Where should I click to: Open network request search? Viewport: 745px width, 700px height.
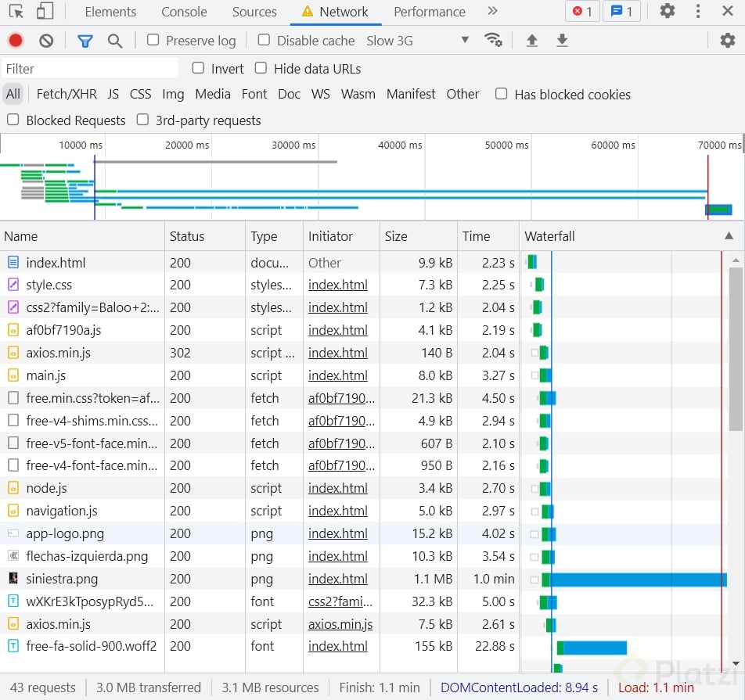click(x=116, y=40)
